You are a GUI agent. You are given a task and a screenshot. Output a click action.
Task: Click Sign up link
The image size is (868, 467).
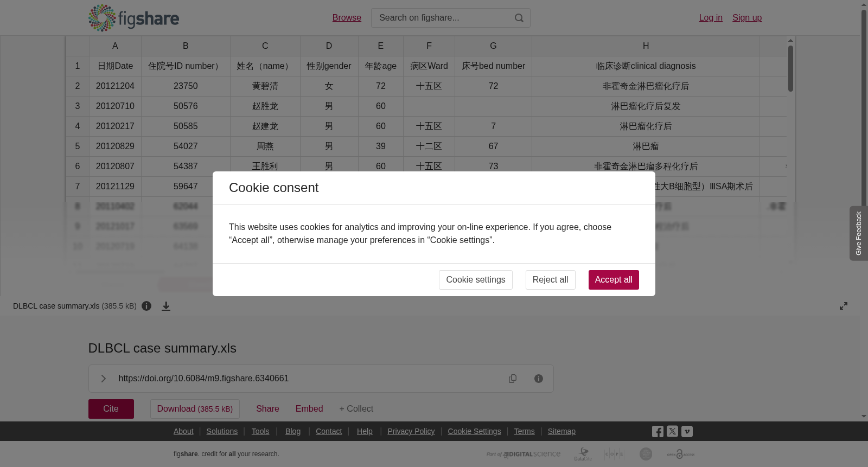(x=747, y=18)
